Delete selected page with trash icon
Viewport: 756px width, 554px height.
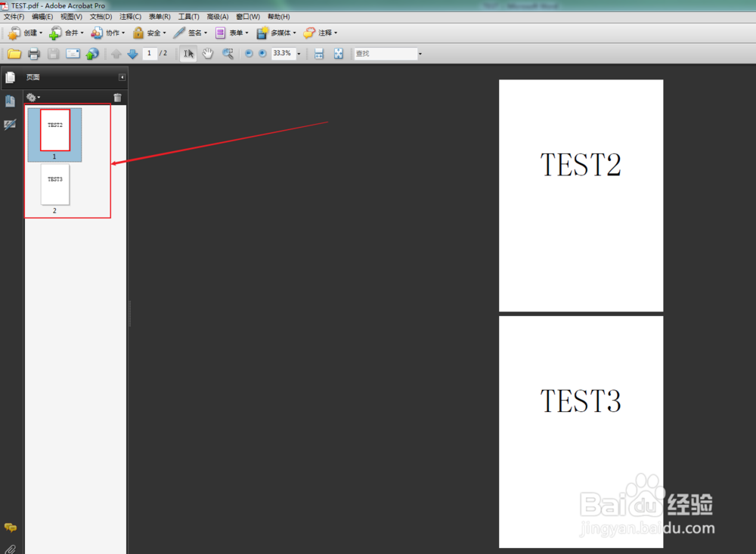(x=118, y=97)
